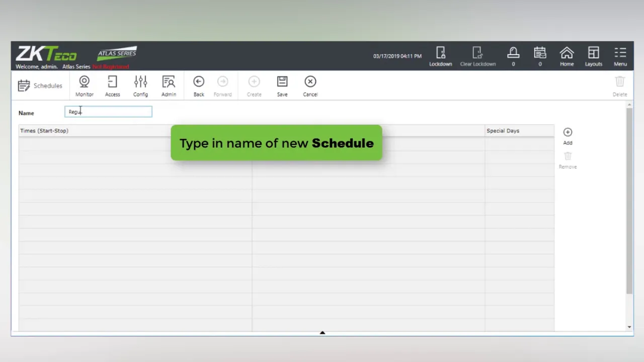The height and width of the screenshot is (362, 644).
Task: Open the Admin section
Action: 169,85
